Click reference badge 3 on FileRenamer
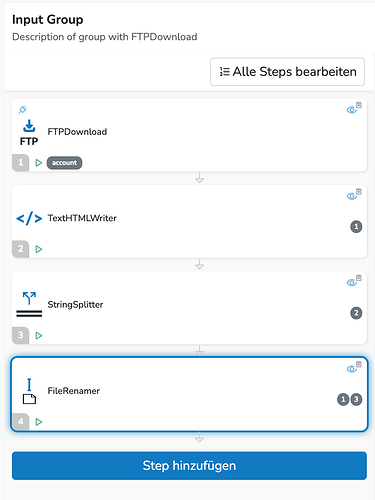This screenshot has height=500, width=375. [x=356, y=399]
